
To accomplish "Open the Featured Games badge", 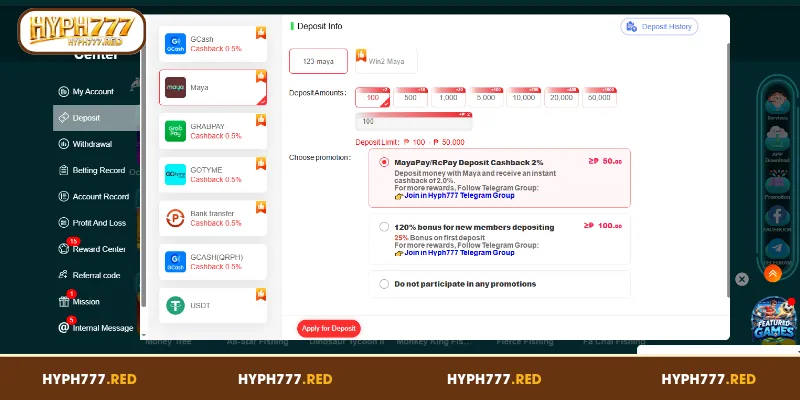I will pos(773,321).
